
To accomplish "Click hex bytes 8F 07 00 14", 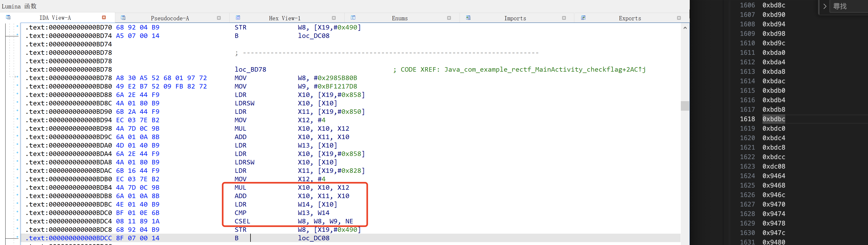I will (137, 238).
